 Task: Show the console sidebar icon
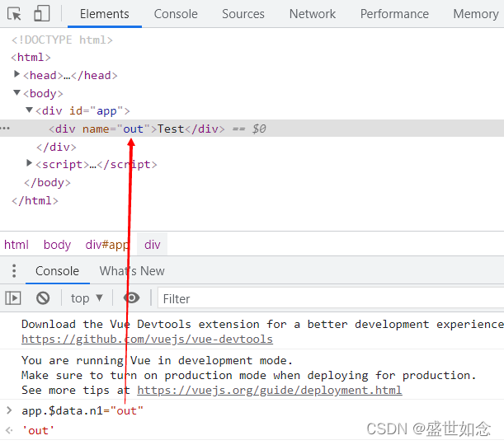tap(13, 298)
